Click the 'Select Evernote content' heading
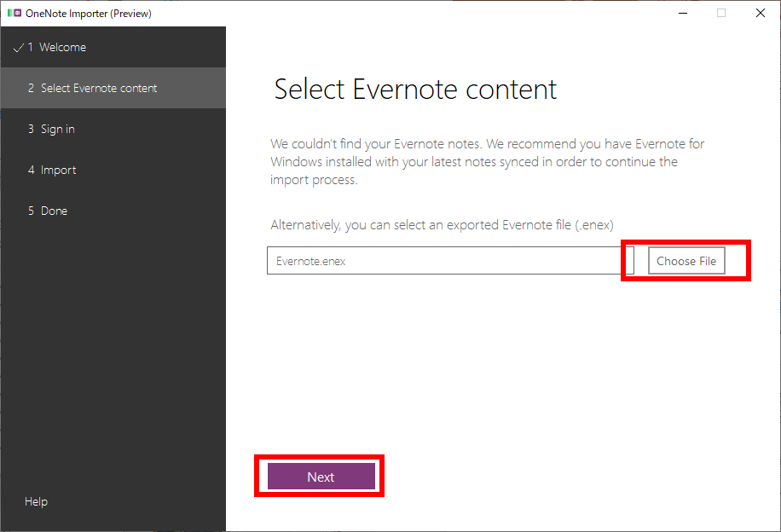Screen dimensions: 781x532 415,90
